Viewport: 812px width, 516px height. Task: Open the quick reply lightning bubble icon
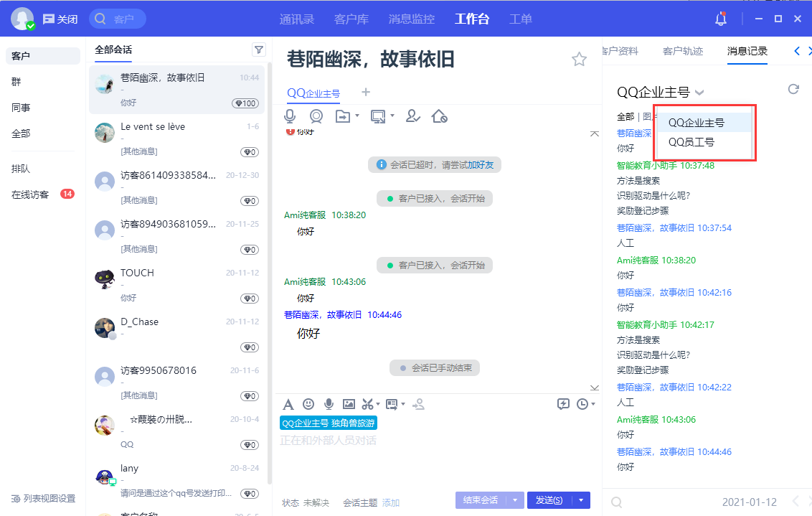(x=563, y=404)
